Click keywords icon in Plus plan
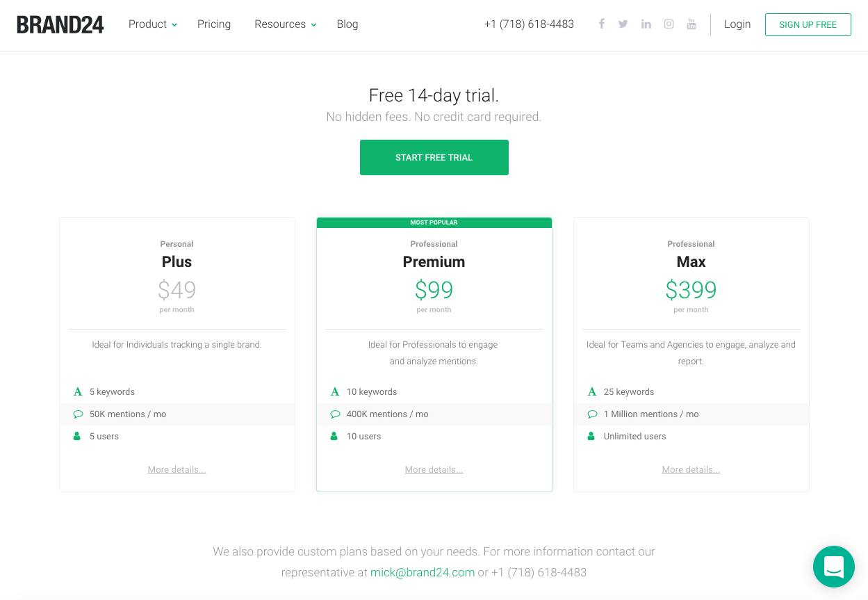Screen dimensions: 868x600 point(78,392)
